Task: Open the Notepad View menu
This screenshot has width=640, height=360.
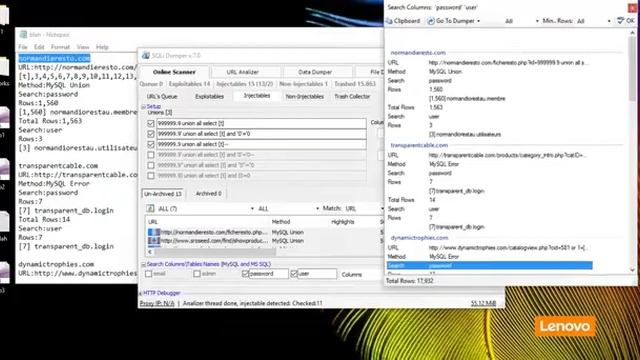Action: [x=83, y=47]
